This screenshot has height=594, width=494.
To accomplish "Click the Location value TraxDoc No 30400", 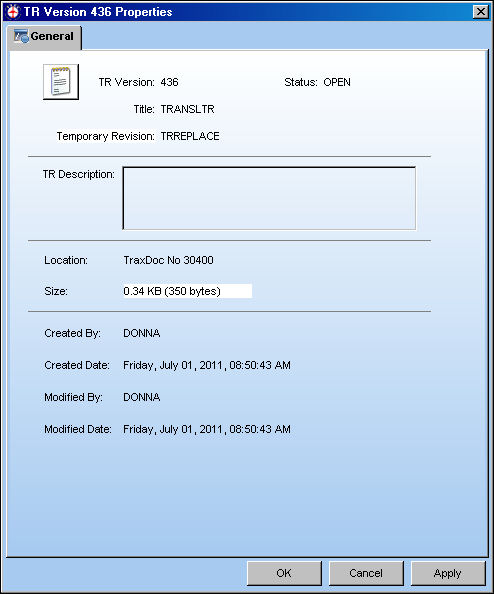I will [x=168, y=260].
